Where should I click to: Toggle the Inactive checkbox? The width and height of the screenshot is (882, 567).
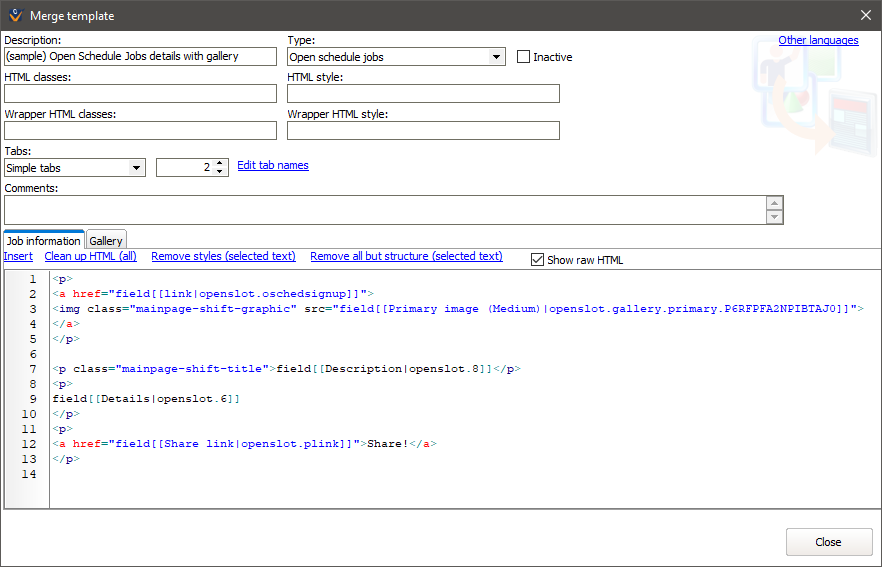pyautogui.click(x=523, y=57)
